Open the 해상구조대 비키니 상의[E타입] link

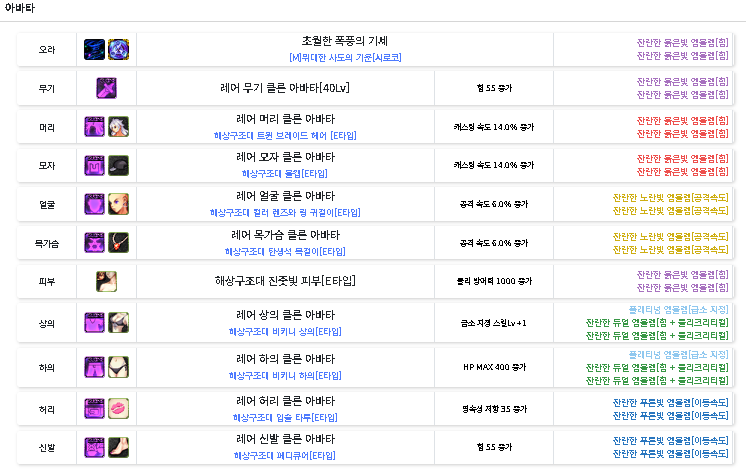tap(285, 331)
